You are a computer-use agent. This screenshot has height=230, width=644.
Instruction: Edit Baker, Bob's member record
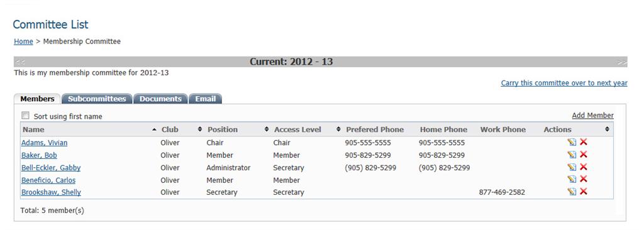click(572, 155)
